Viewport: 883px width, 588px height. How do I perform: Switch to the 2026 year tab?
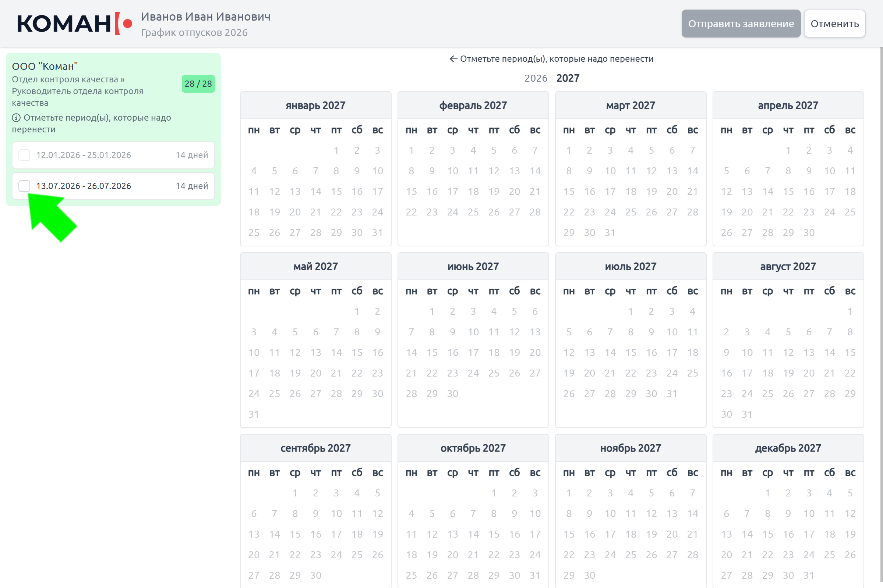[x=536, y=78]
